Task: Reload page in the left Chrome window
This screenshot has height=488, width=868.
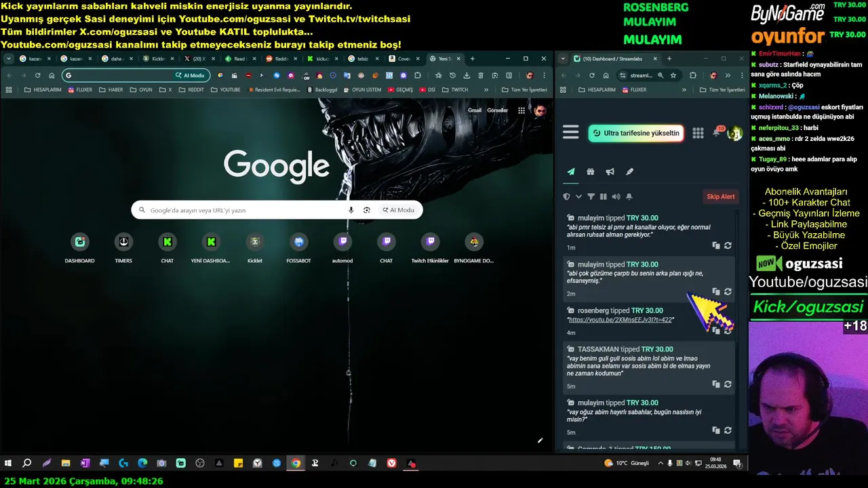Action: tap(38, 75)
